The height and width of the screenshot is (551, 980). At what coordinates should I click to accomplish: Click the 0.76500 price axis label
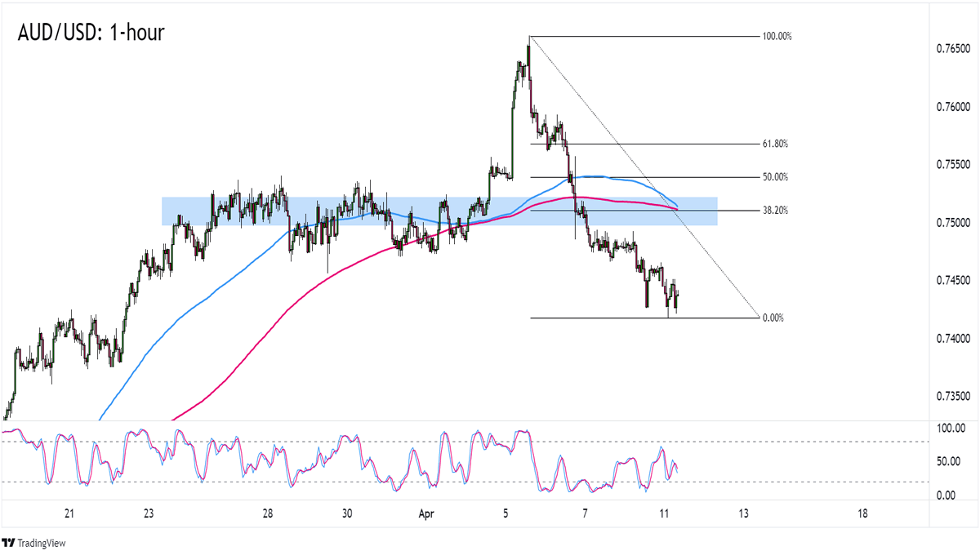(954, 50)
